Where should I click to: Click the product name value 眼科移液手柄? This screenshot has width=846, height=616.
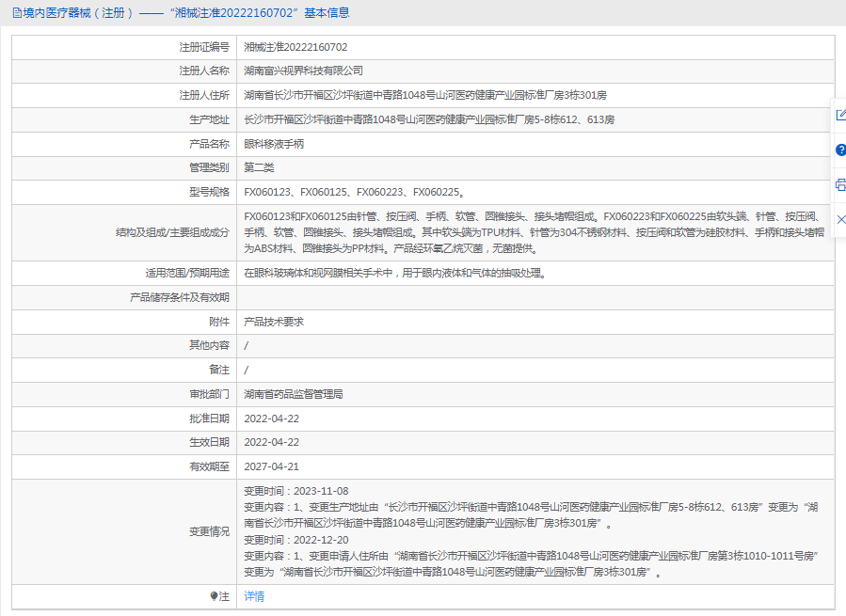[274, 144]
